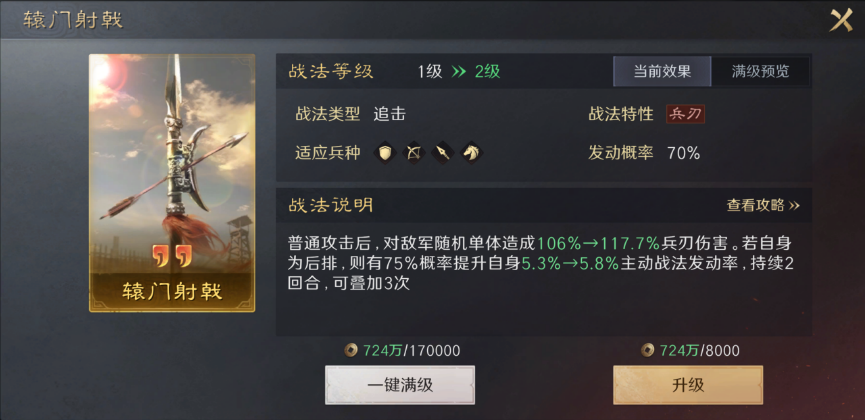Click the spear troop type icon
Viewport: 865px width, 420px height.
click(442, 153)
